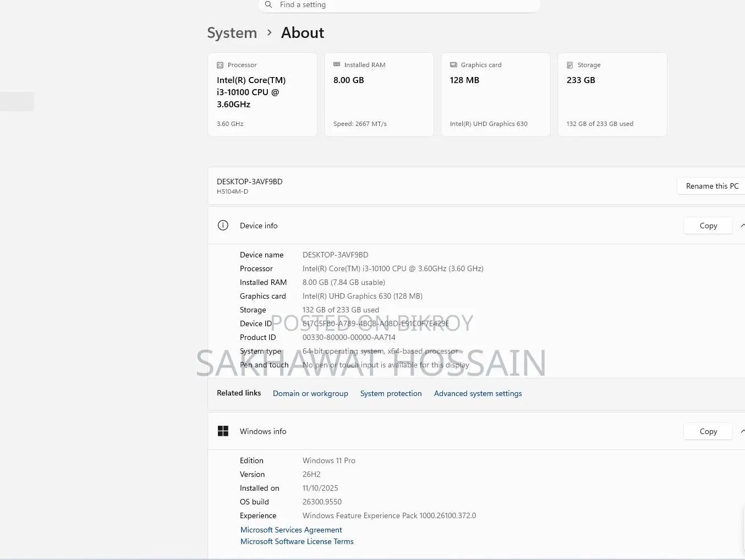Click the Windows logo icon
The width and height of the screenshot is (745, 560).
223,431
